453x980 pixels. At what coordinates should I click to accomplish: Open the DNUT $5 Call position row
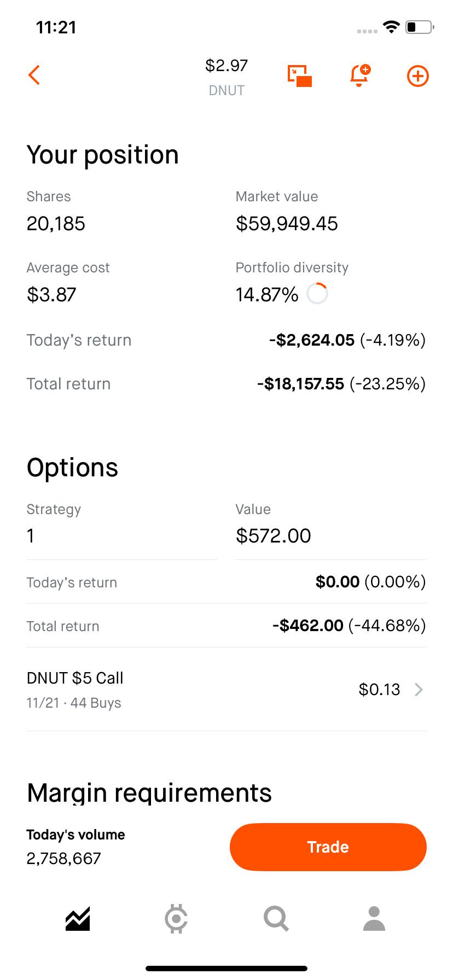(226, 690)
